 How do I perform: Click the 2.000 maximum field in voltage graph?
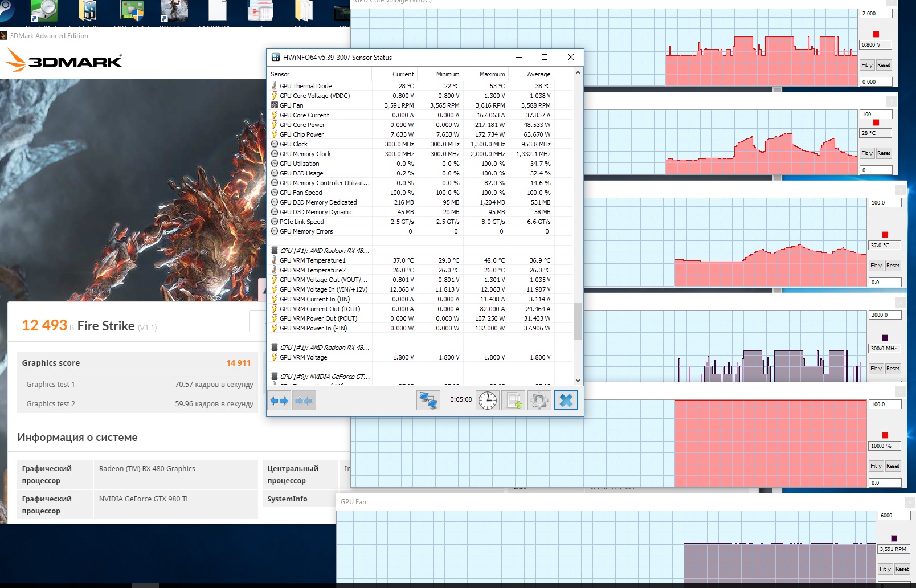tap(876, 14)
